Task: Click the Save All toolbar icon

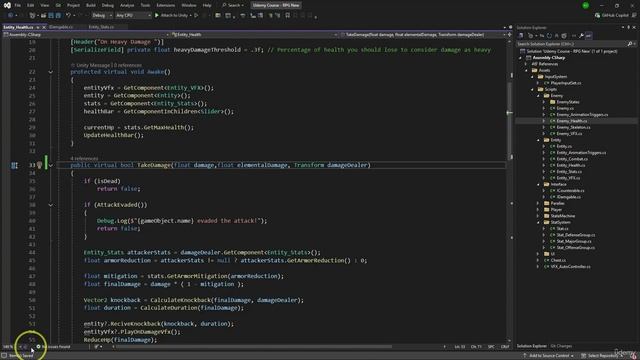Action: 58,16
